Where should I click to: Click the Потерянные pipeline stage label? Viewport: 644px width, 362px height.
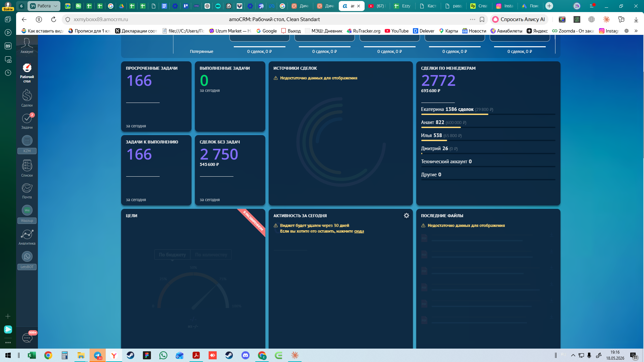pyautogui.click(x=201, y=52)
